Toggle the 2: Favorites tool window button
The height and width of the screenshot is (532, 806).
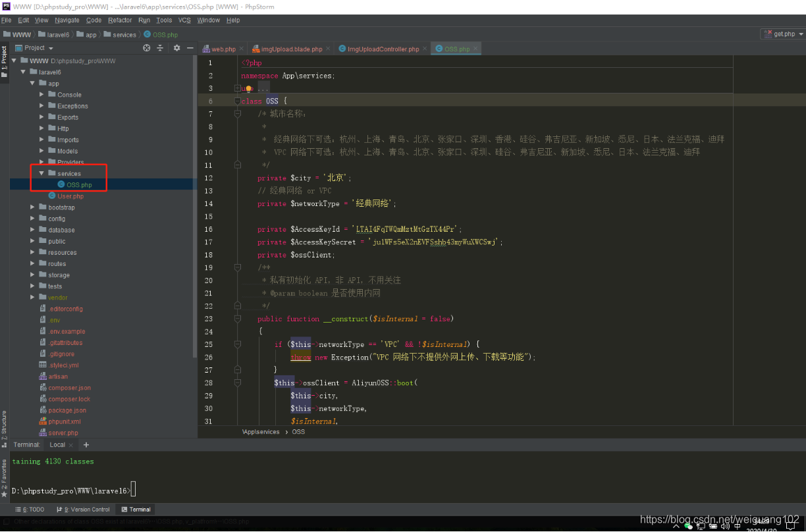pyautogui.click(x=4, y=478)
